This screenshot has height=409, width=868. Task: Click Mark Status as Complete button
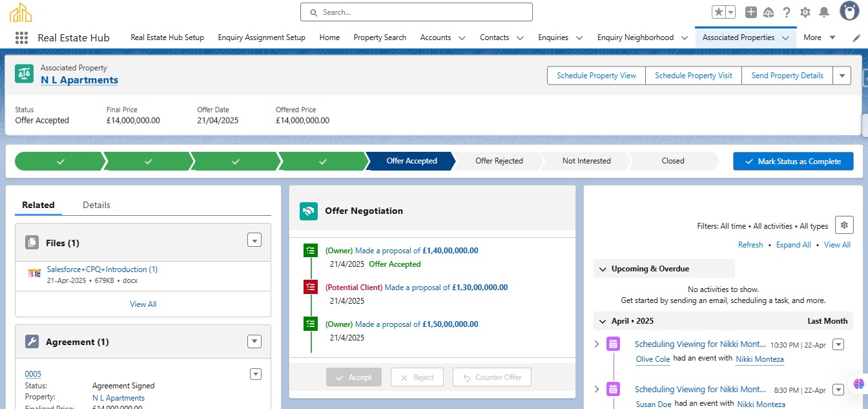(x=792, y=162)
